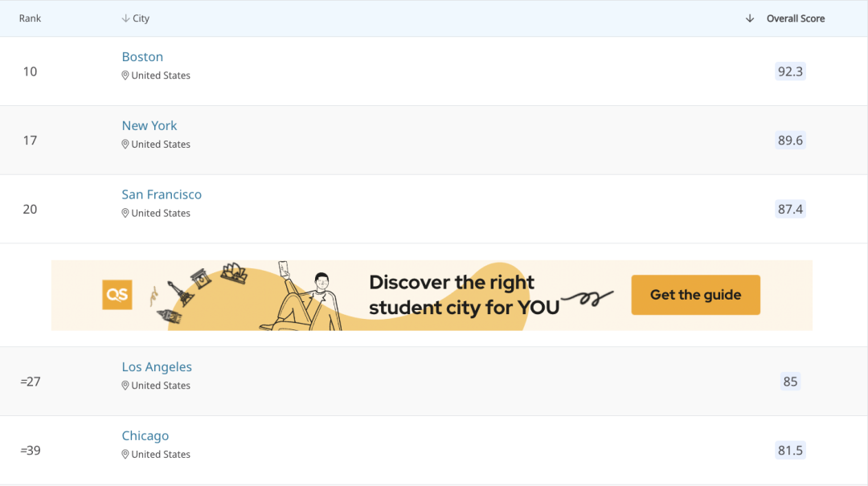This screenshot has height=486, width=868.
Task: Click the student city banner illustration
Action: click(x=432, y=296)
